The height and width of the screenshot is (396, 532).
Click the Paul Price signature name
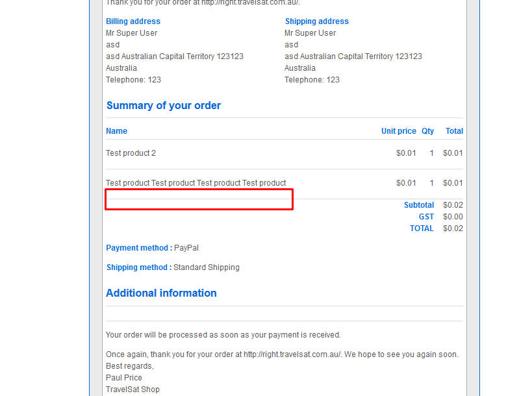(124, 378)
